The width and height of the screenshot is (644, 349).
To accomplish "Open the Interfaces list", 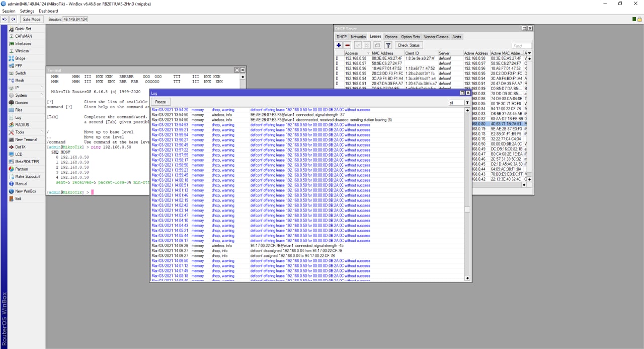I will pyautogui.click(x=23, y=43).
